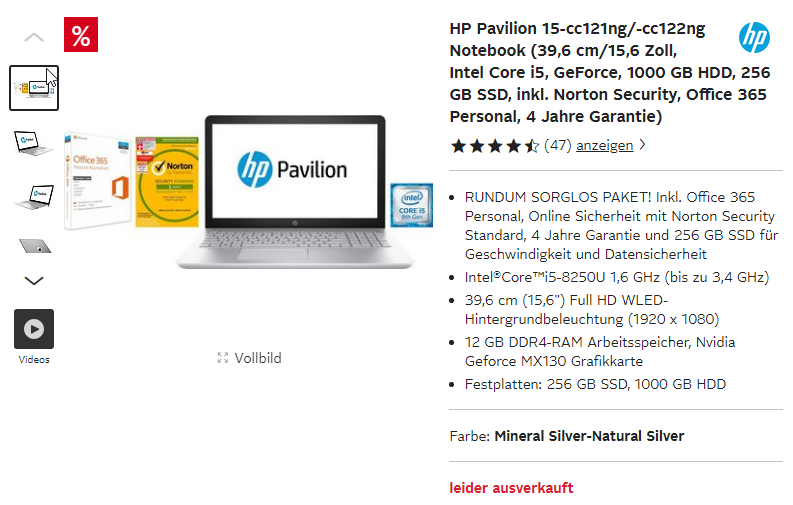The width and height of the screenshot is (793, 505).
Task: Click the Intel Core i5 badge image
Action: tap(412, 205)
